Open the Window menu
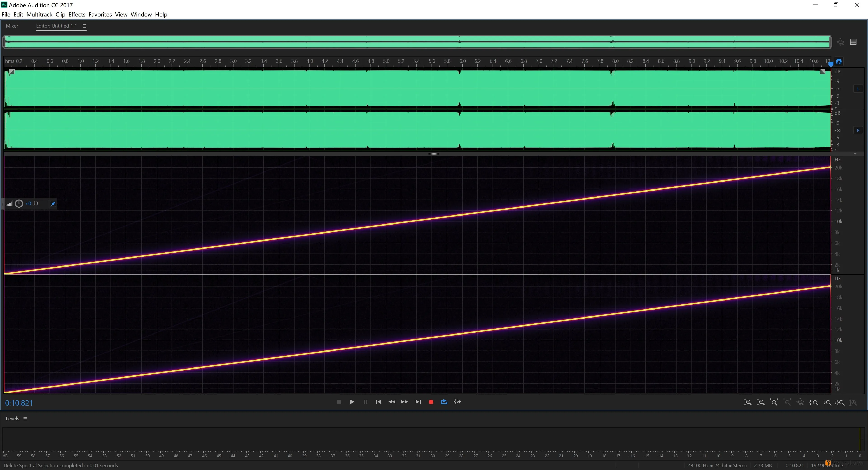The height and width of the screenshot is (470, 868). [x=141, y=14]
